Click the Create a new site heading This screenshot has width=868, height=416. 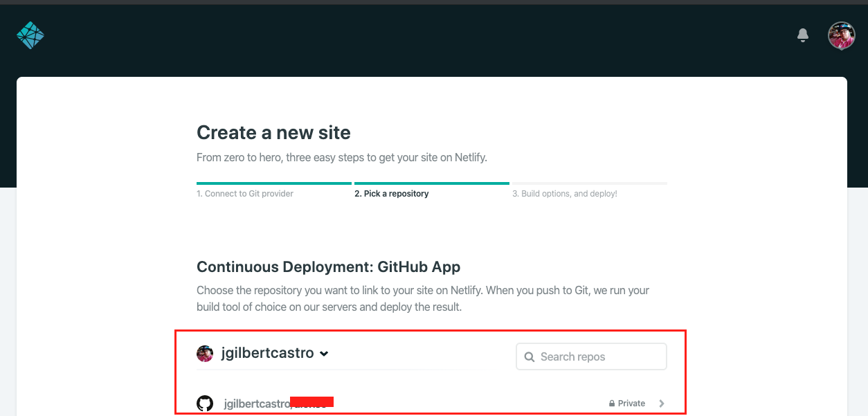(273, 132)
